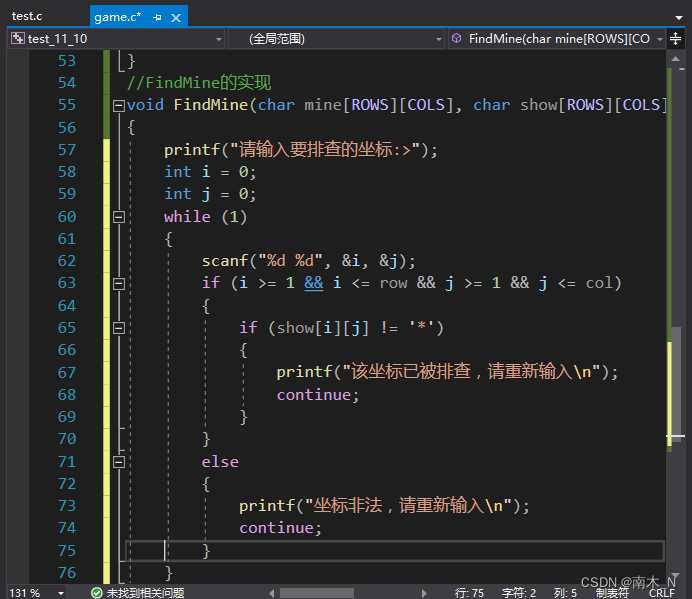Click the while keyword on line 60
692x599 pixels.
[x=187, y=217]
